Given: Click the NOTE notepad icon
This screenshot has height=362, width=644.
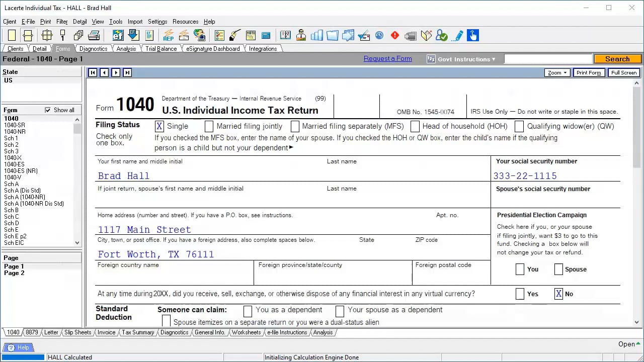Looking at the screenshot, I should click(x=251, y=35).
